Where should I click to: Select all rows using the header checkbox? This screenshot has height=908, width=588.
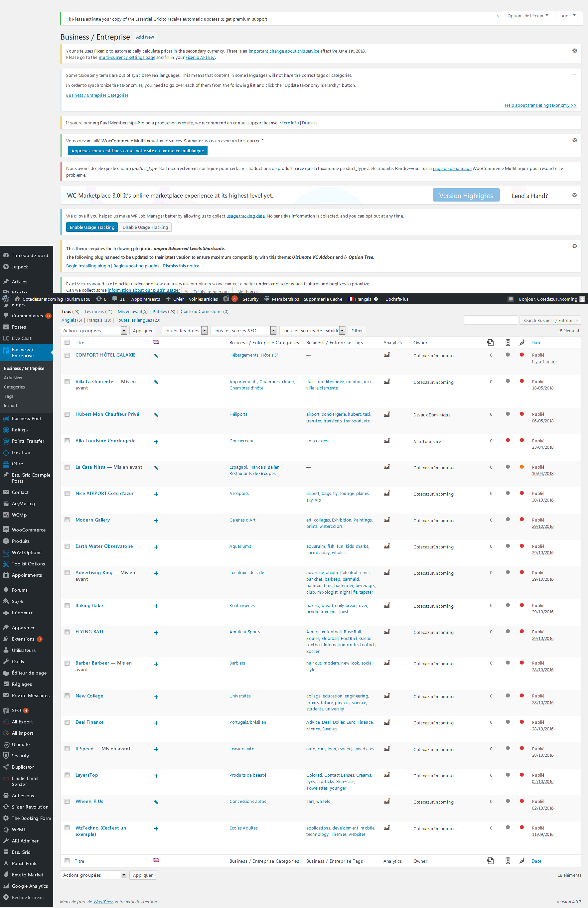pyautogui.click(x=67, y=342)
